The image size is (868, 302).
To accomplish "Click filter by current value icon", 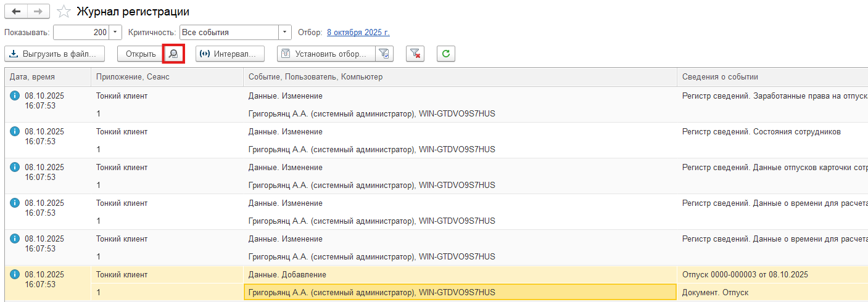I will (384, 54).
